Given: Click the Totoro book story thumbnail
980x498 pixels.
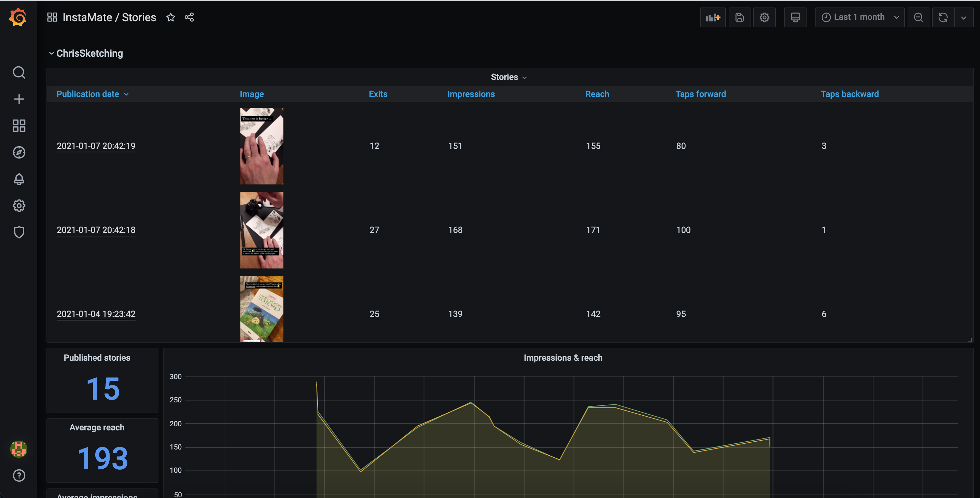Looking at the screenshot, I should click(262, 309).
